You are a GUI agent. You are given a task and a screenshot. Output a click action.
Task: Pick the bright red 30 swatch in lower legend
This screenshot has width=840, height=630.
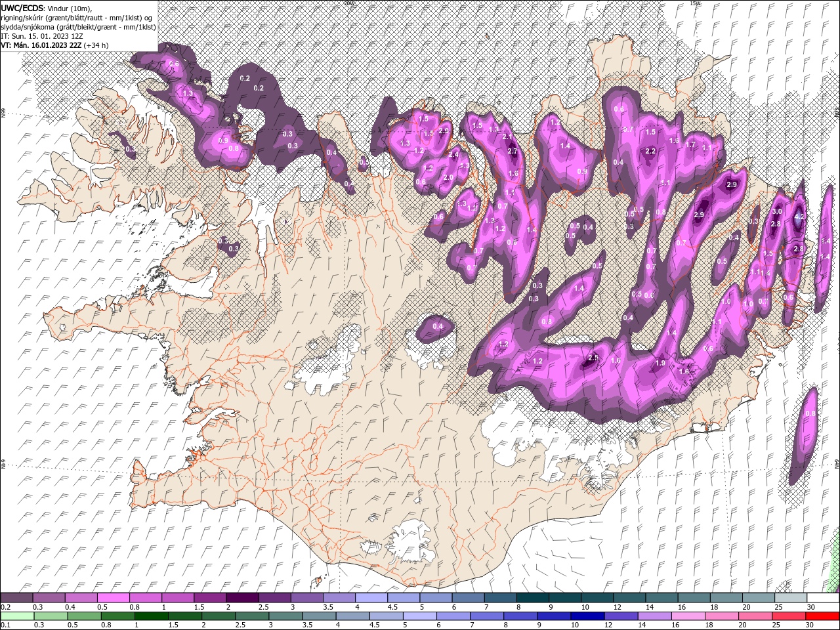822,616
